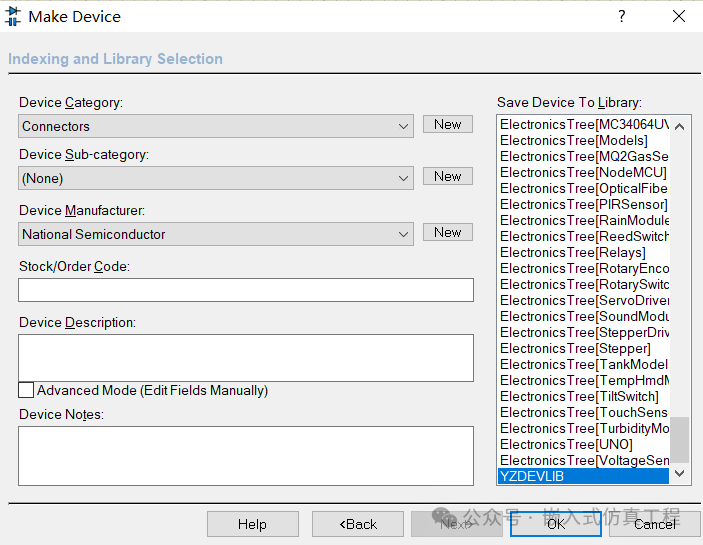Click the Stock/Order Code input field

point(246,290)
